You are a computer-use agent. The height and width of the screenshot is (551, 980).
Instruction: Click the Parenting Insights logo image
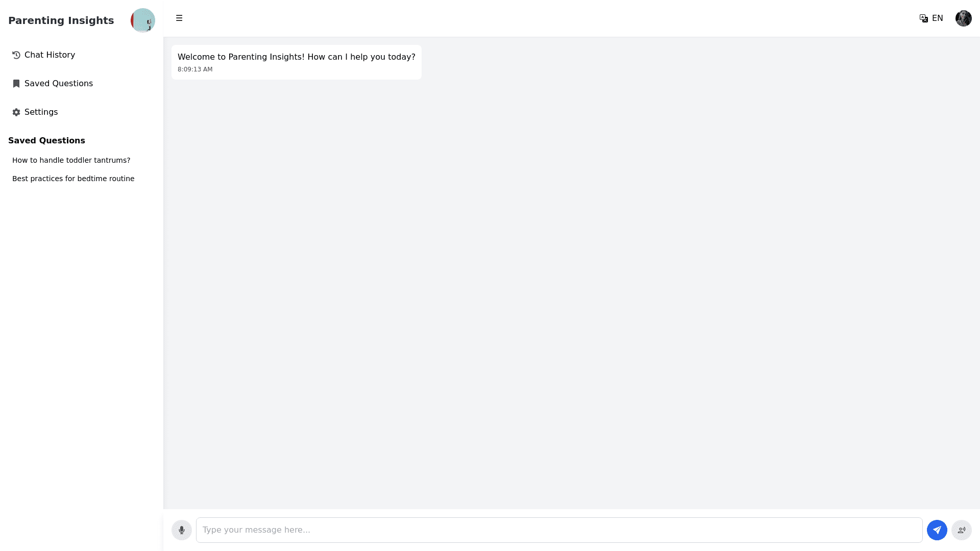tap(142, 20)
